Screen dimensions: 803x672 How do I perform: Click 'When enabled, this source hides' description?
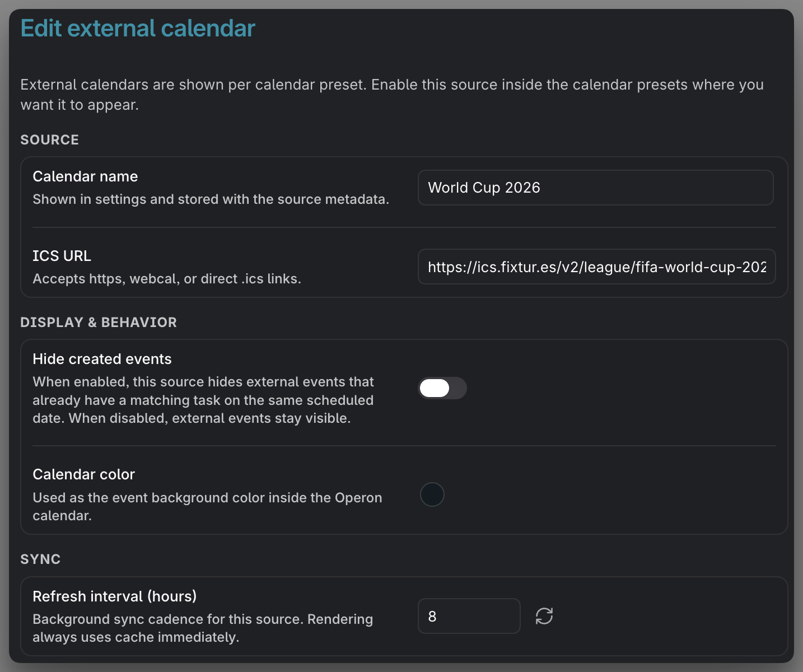203,400
